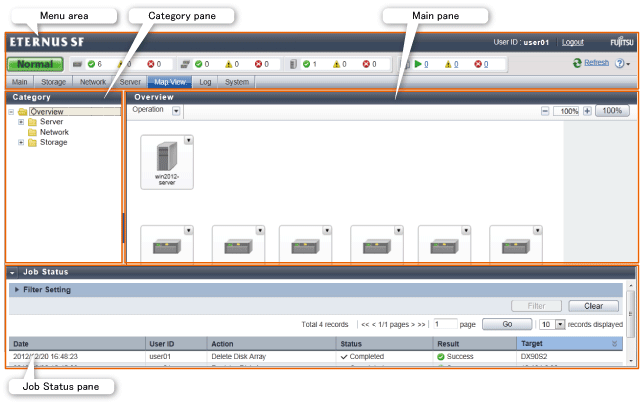Click the page number input field

click(x=445, y=324)
